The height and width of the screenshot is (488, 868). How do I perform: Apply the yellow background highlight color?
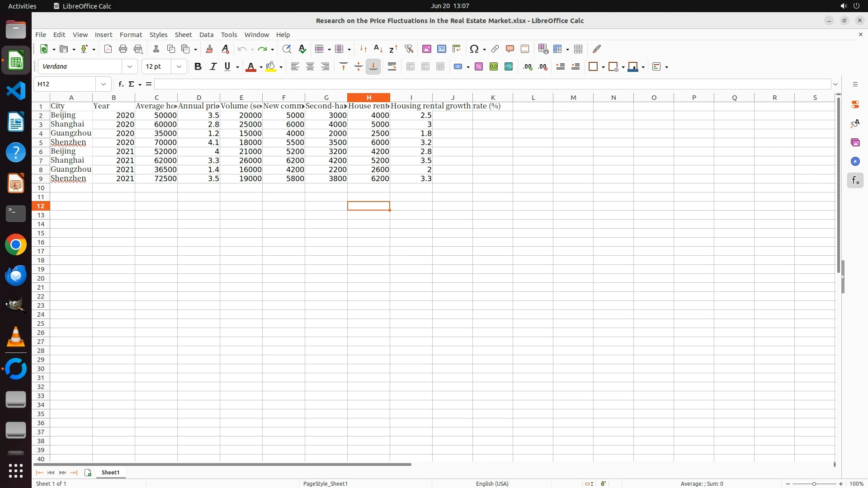point(270,67)
